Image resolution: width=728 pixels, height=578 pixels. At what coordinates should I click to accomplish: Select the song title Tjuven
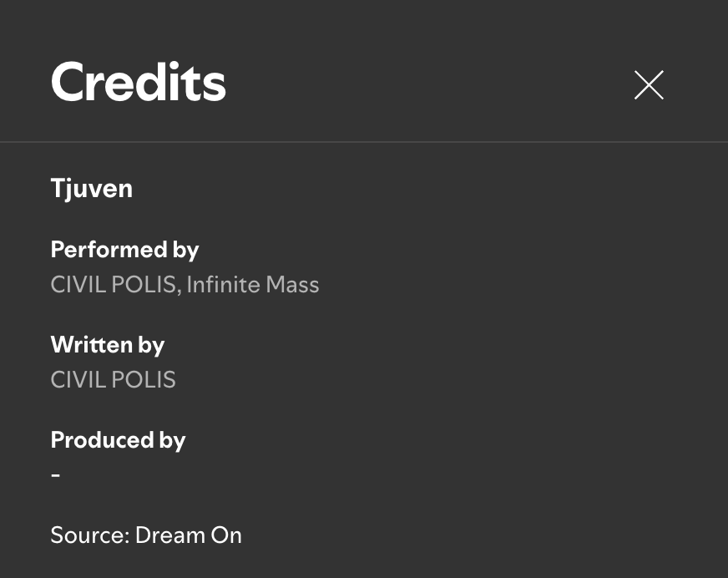91,189
